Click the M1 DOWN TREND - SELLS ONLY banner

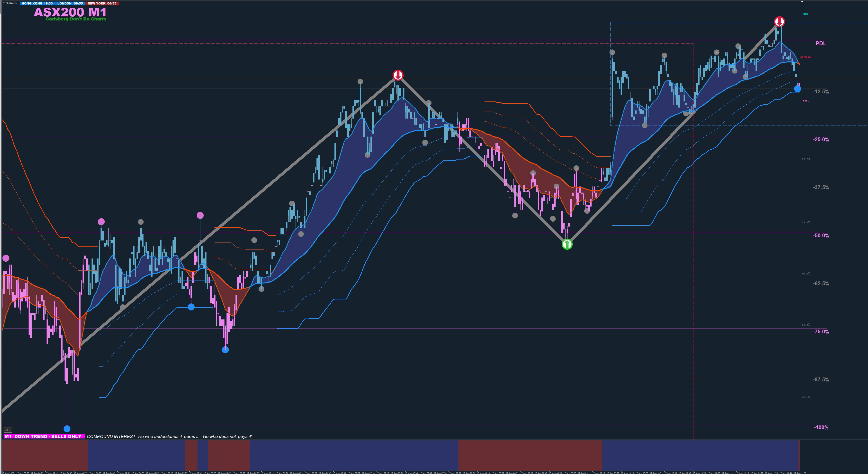tap(44, 436)
